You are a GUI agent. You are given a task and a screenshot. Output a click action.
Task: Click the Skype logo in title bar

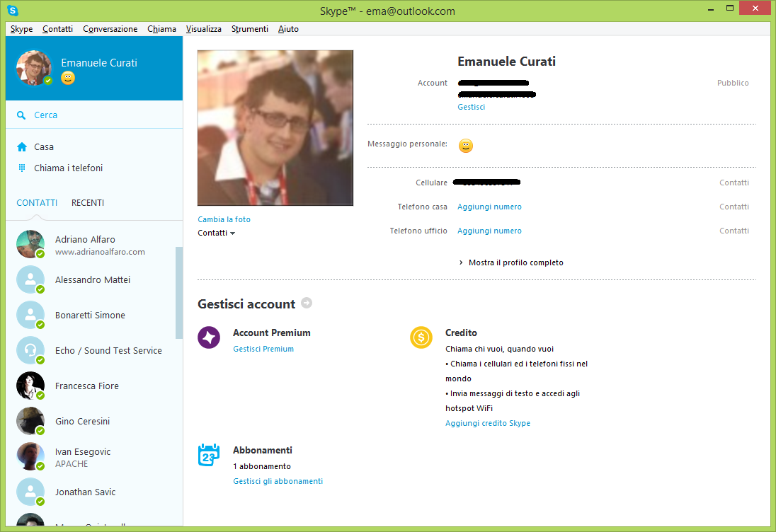[x=13, y=11]
